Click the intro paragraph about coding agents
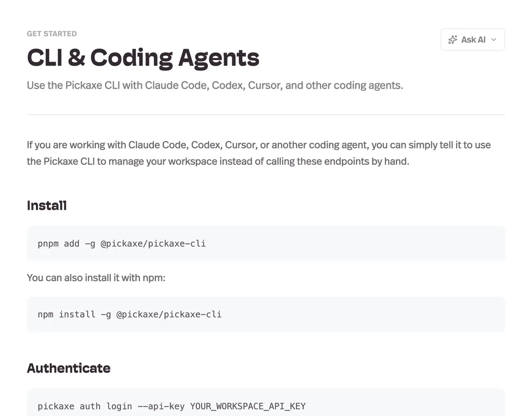The height and width of the screenshot is (416, 532). pyautogui.click(x=259, y=153)
